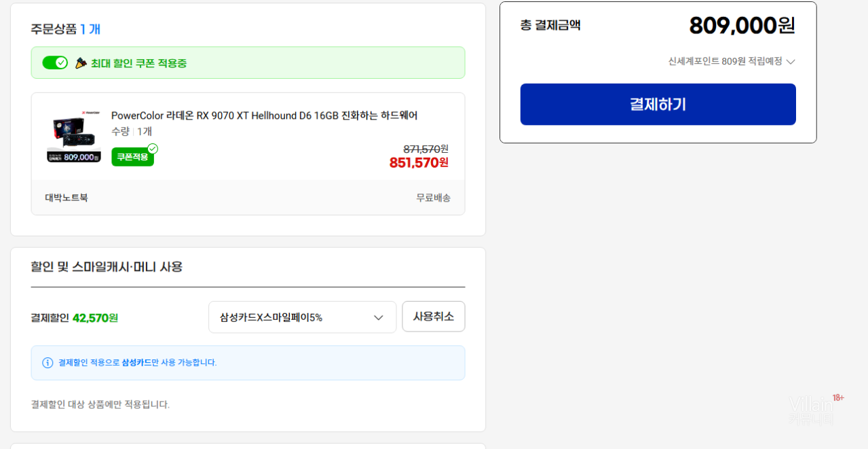This screenshot has width=868, height=449.
Task: Expand the 신세계포인트 809원 적립예정 chevron
Action: [790, 62]
